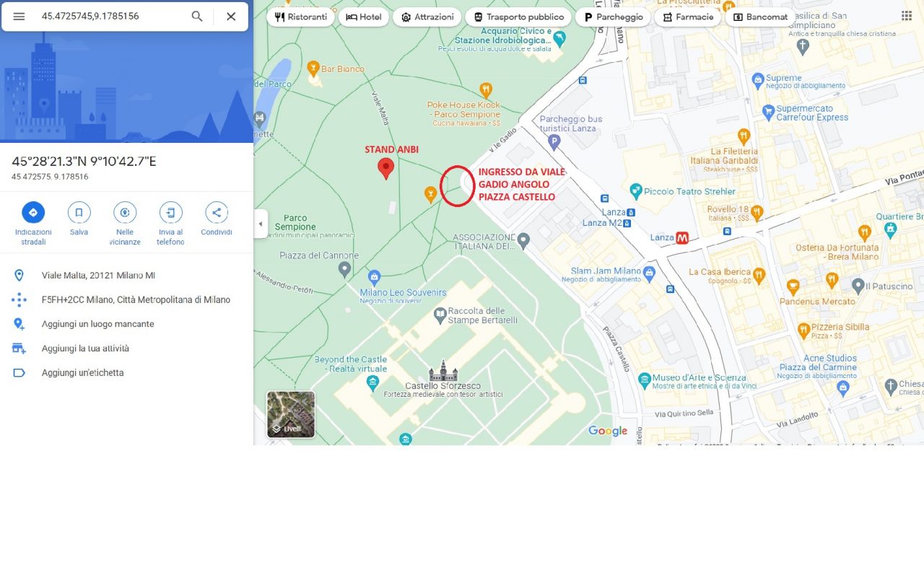The width and height of the screenshot is (924, 583).
Task: Click Pizzeria Sibilla restaurant marker
Action: 803,330
